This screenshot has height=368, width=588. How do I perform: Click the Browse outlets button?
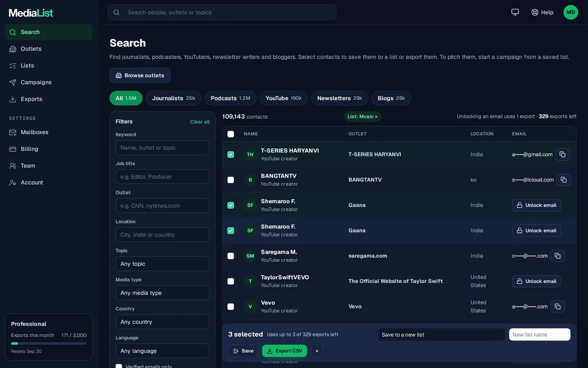pos(140,75)
